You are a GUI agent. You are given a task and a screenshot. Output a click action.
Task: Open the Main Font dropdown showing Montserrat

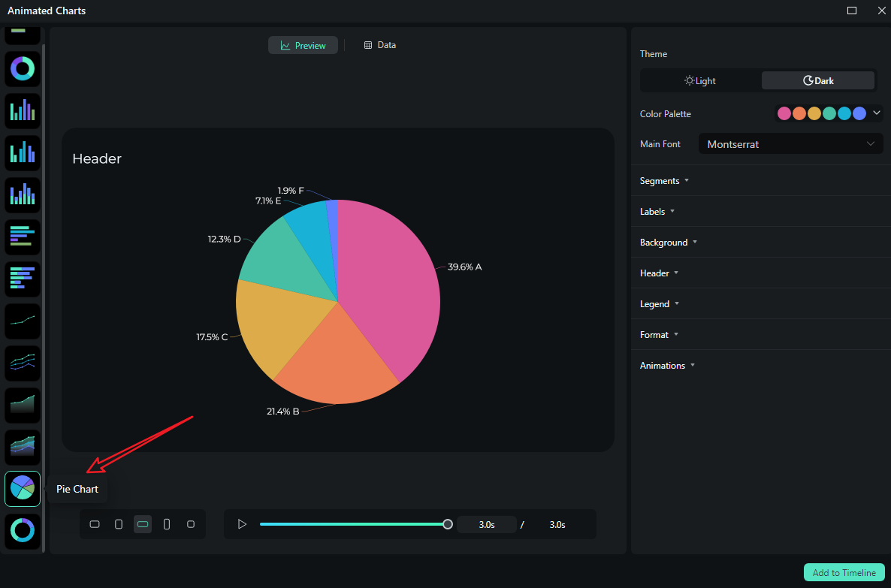point(790,143)
